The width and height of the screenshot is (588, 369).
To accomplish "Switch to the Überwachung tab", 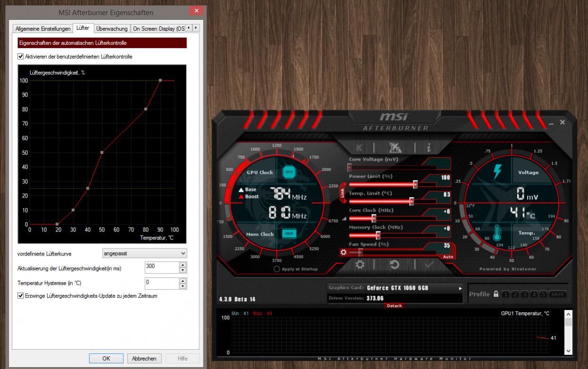I will 112,28.
